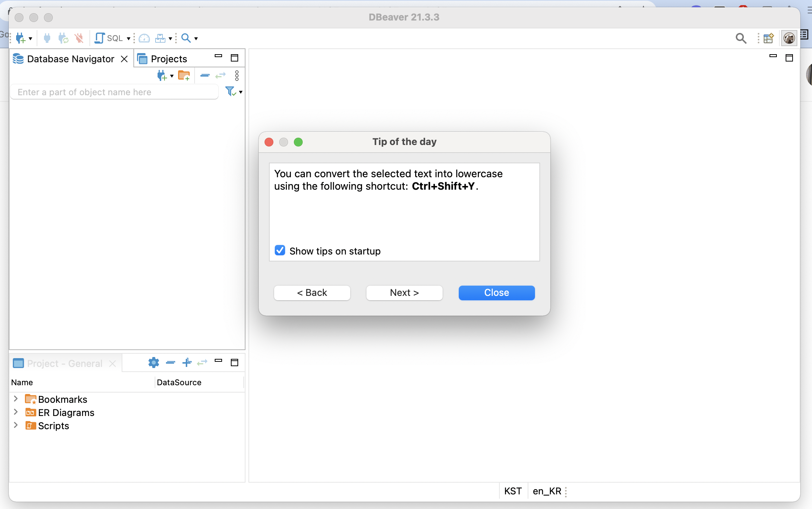
Task: Click the project settings gear icon
Action: coord(154,363)
